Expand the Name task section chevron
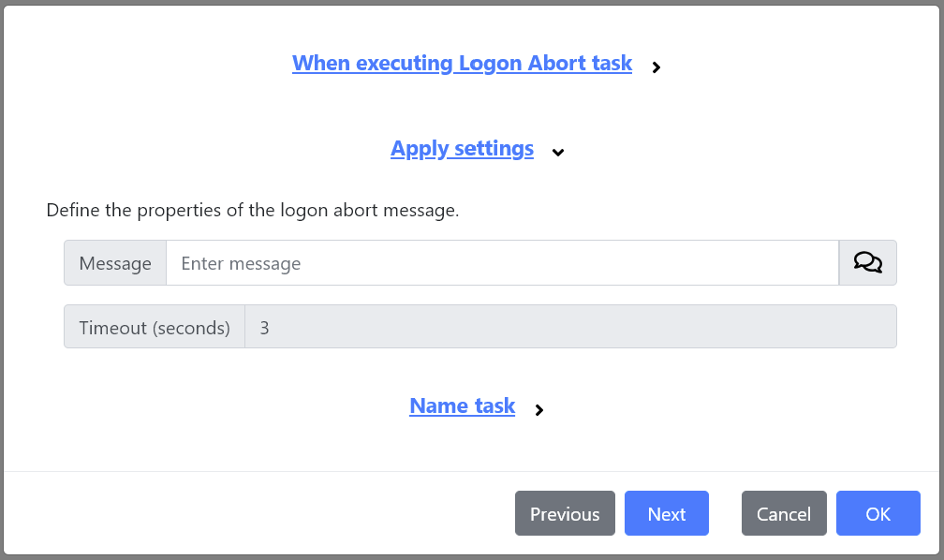944x560 pixels. coord(538,409)
